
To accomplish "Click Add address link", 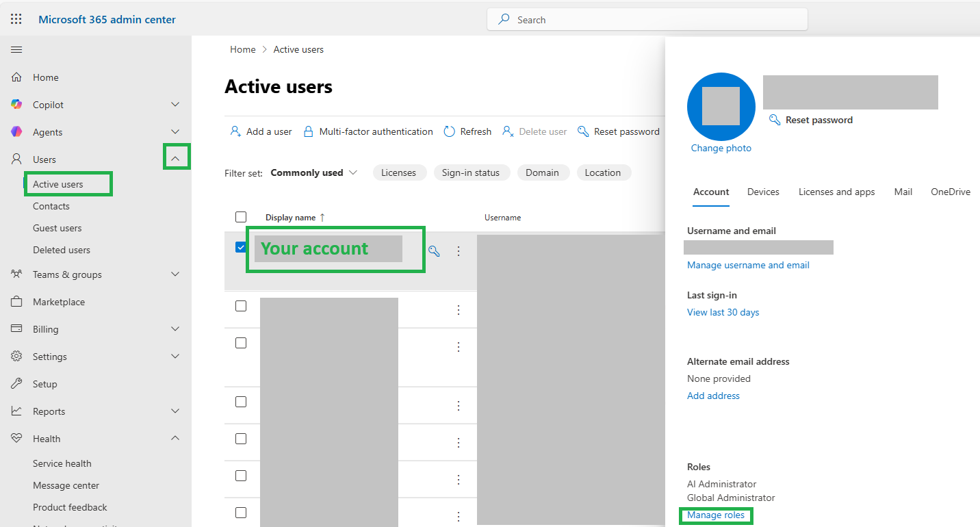I will pos(713,396).
